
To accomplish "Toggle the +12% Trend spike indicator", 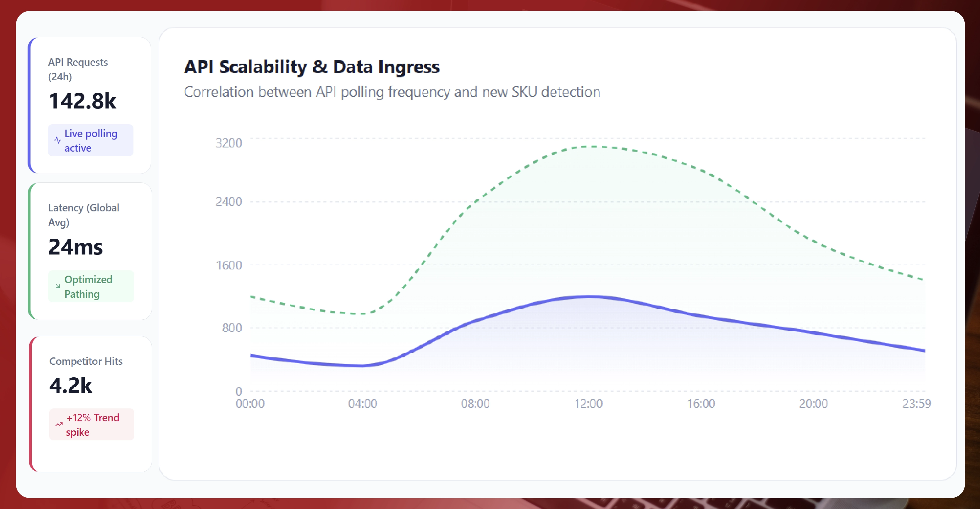I will (91, 424).
